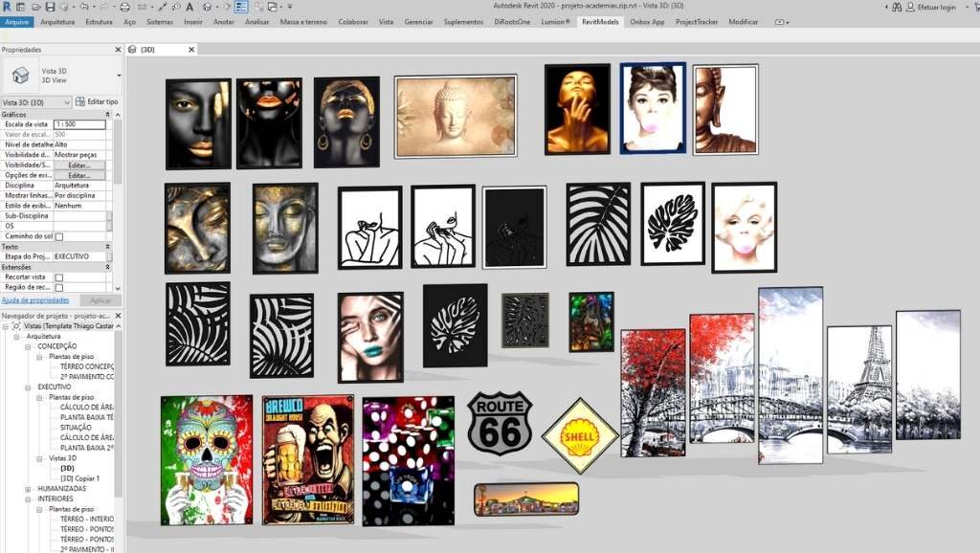Close the Propriedades panel
980x553 pixels.
pyautogui.click(x=119, y=50)
